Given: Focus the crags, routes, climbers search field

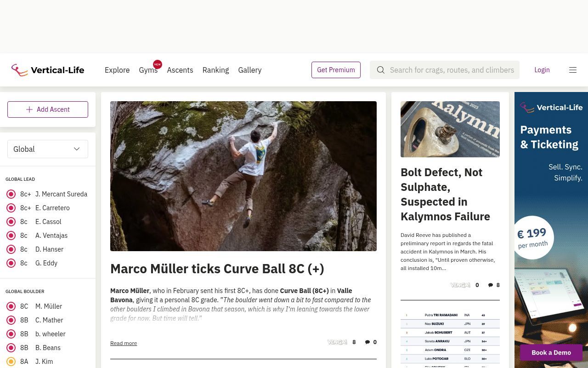Looking at the screenshot, I should [445, 70].
